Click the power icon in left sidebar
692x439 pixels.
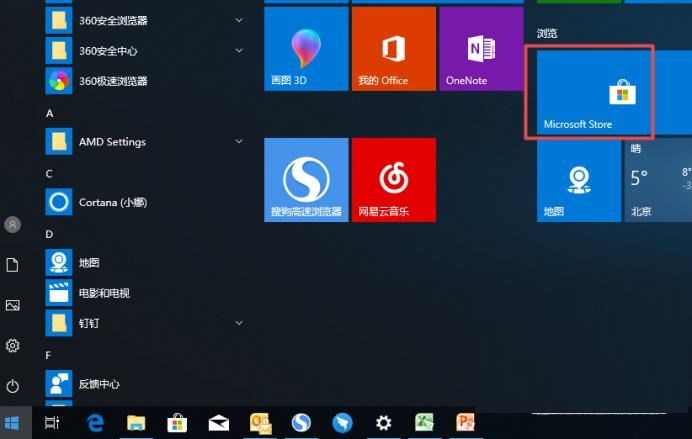click(13, 385)
